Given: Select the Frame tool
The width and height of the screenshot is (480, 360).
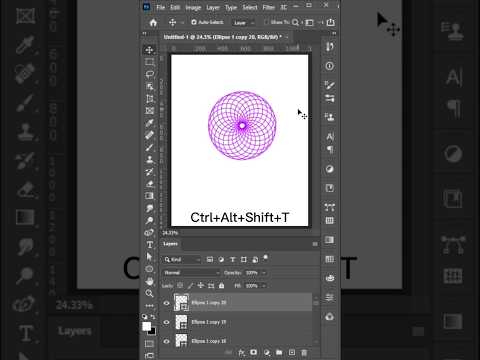Looking at the screenshot, I should (149, 111).
